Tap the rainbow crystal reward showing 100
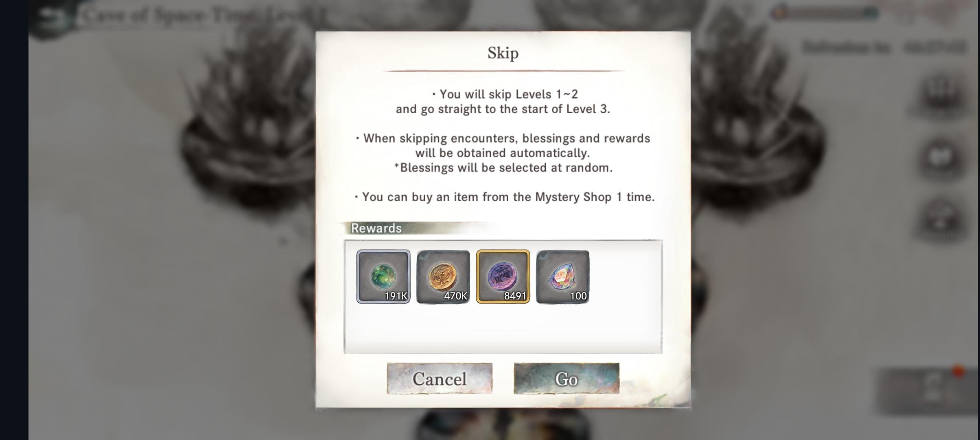980x440 pixels. point(563,277)
